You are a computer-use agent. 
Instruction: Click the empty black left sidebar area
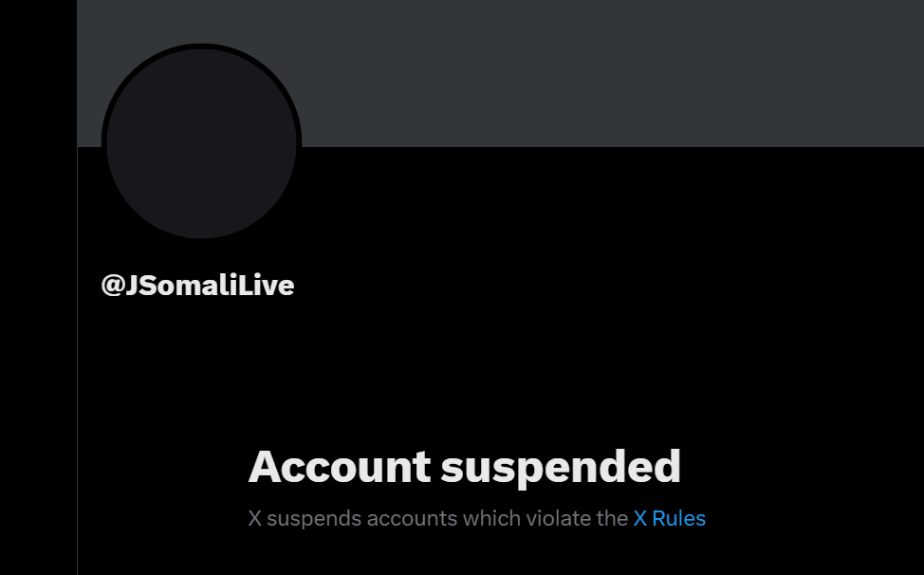[38, 287]
